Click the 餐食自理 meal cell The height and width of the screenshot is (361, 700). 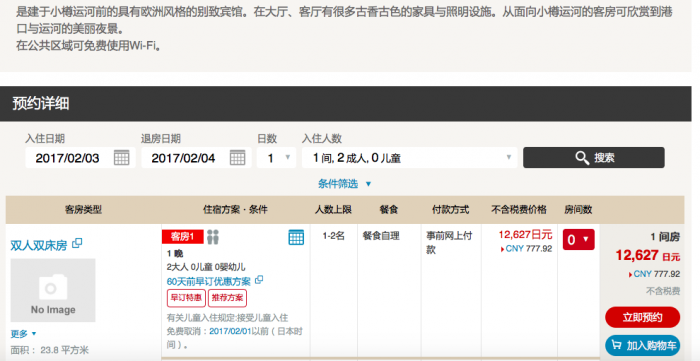pyautogui.click(x=381, y=236)
